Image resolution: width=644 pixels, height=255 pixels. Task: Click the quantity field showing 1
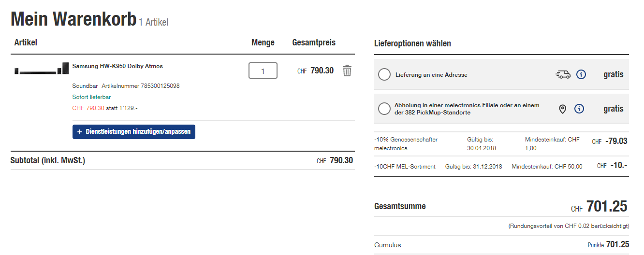coord(263,71)
